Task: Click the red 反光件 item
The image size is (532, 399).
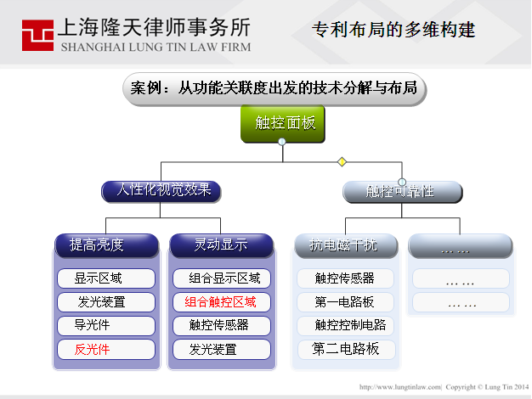Action: point(106,350)
